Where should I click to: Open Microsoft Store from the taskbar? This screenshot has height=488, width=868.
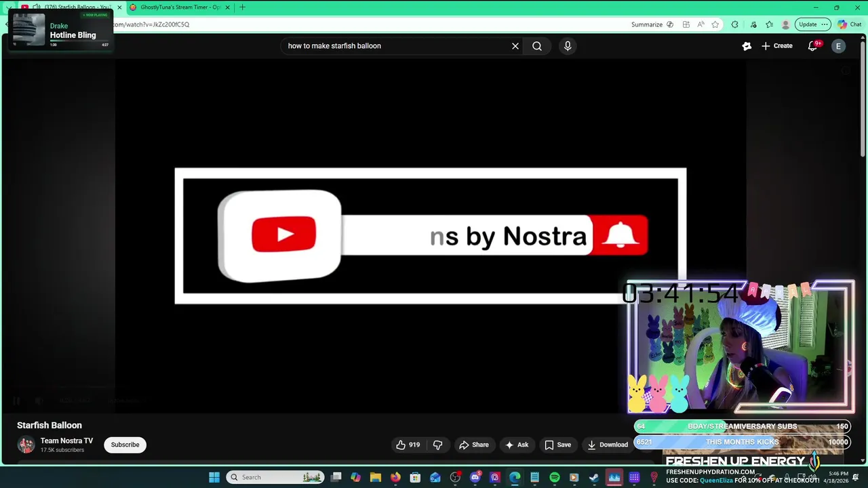415,477
